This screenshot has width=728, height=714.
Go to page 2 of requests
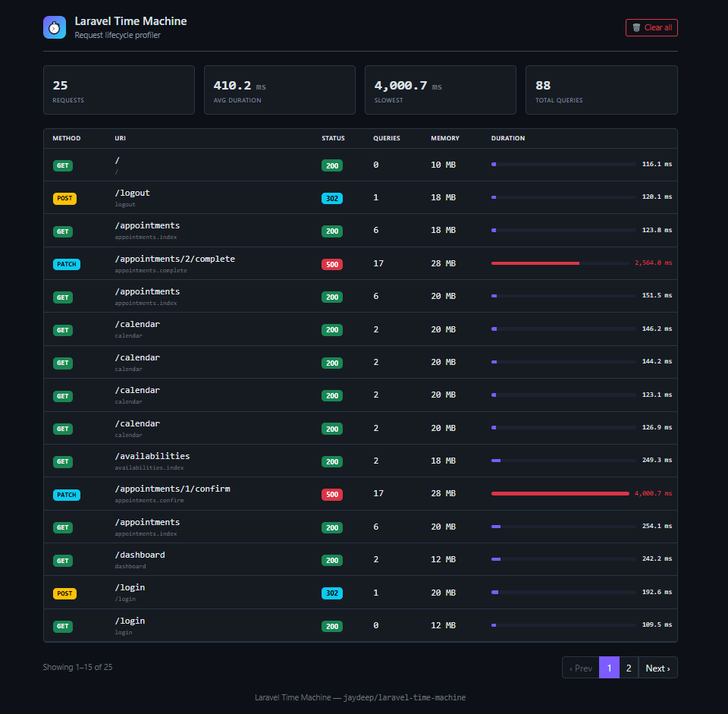[629, 668]
